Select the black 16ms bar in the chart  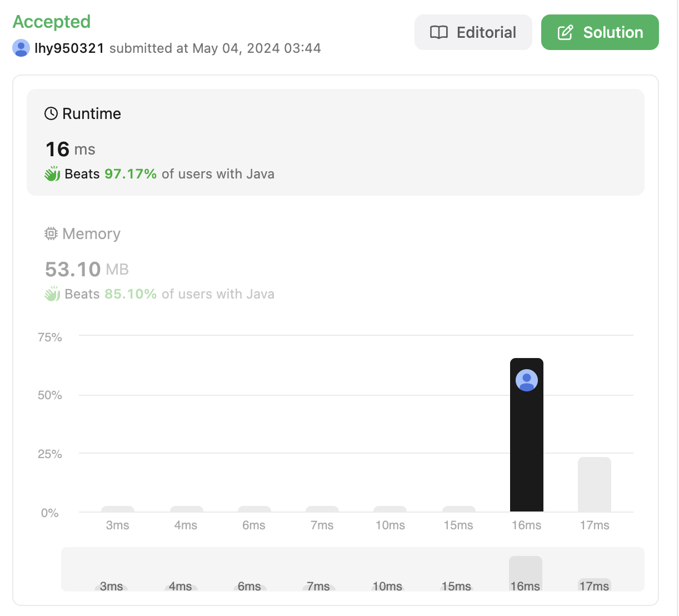point(527,435)
